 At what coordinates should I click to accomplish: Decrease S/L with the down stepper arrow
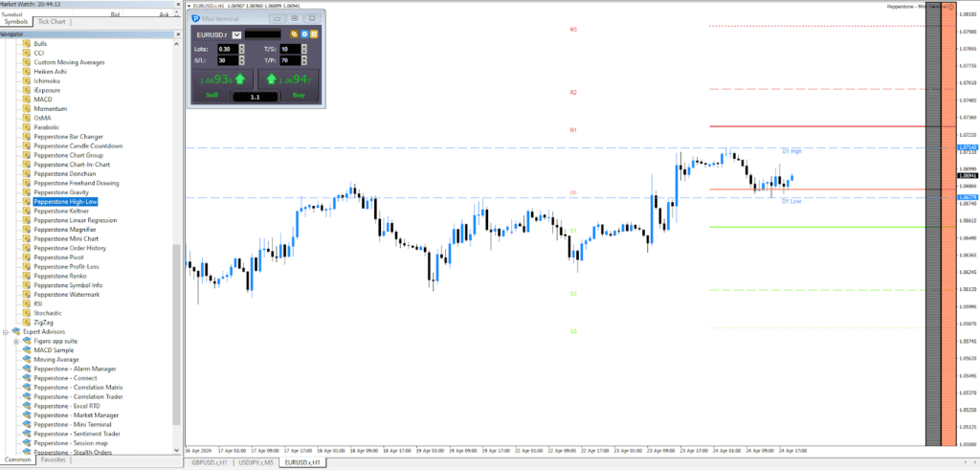click(x=242, y=62)
